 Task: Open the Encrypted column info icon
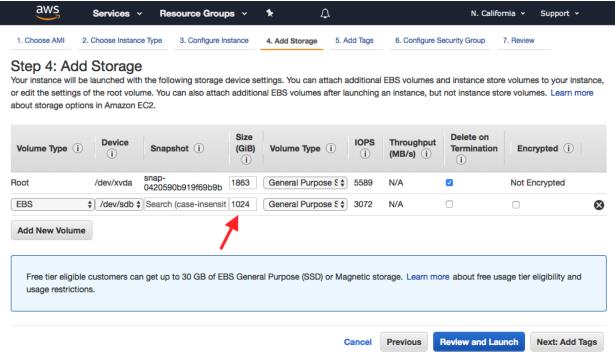pos(568,148)
